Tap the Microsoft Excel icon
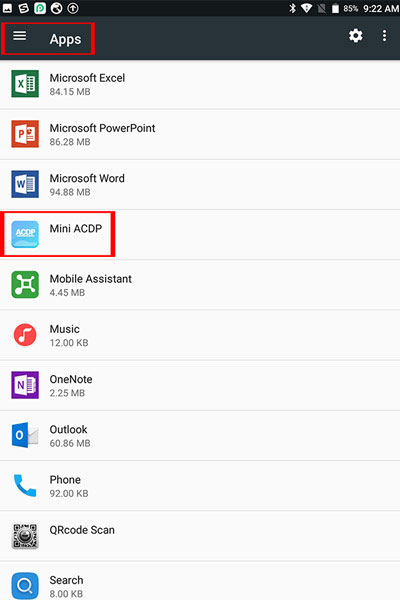400x600 pixels. (x=25, y=84)
